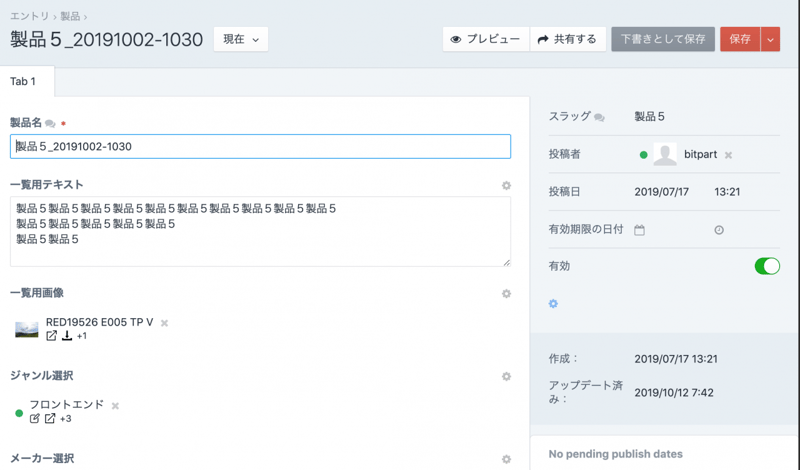Screen dimensions: 800x470
Task: Click the gear icon beside 一覧用テキスト
Action: [506, 186]
